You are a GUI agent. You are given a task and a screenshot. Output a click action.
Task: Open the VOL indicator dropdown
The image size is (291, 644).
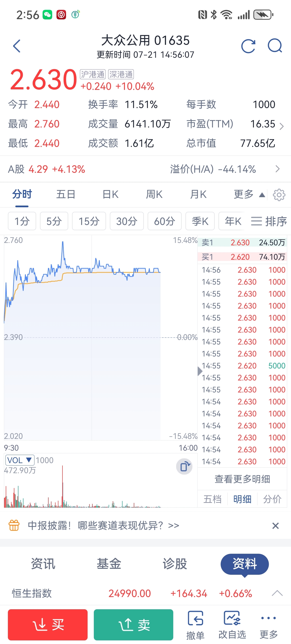tap(20, 460)
